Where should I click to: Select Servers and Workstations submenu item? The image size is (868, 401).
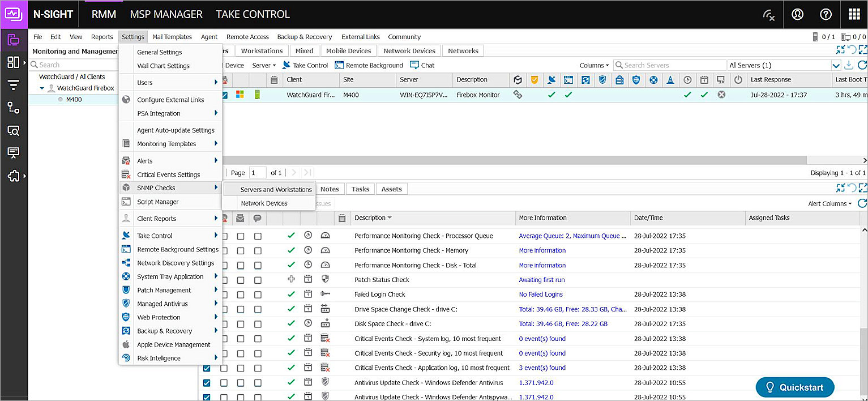(276, 190)
